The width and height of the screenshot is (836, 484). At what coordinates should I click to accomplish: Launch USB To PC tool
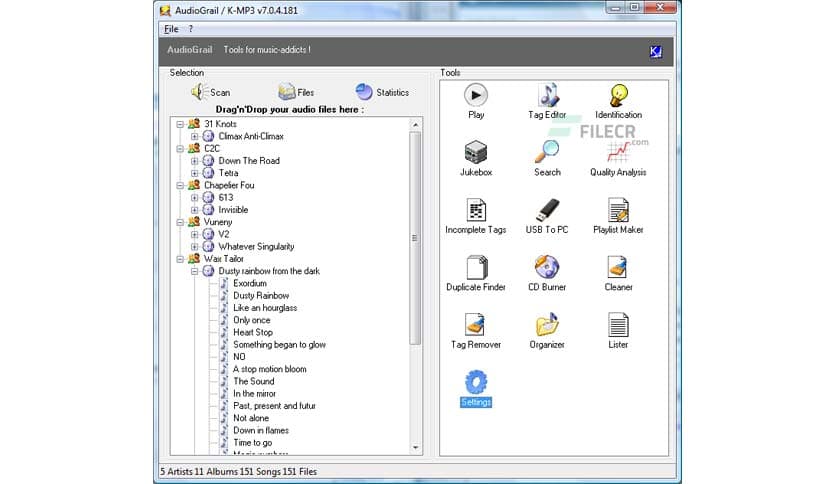[x=547, y=216]
